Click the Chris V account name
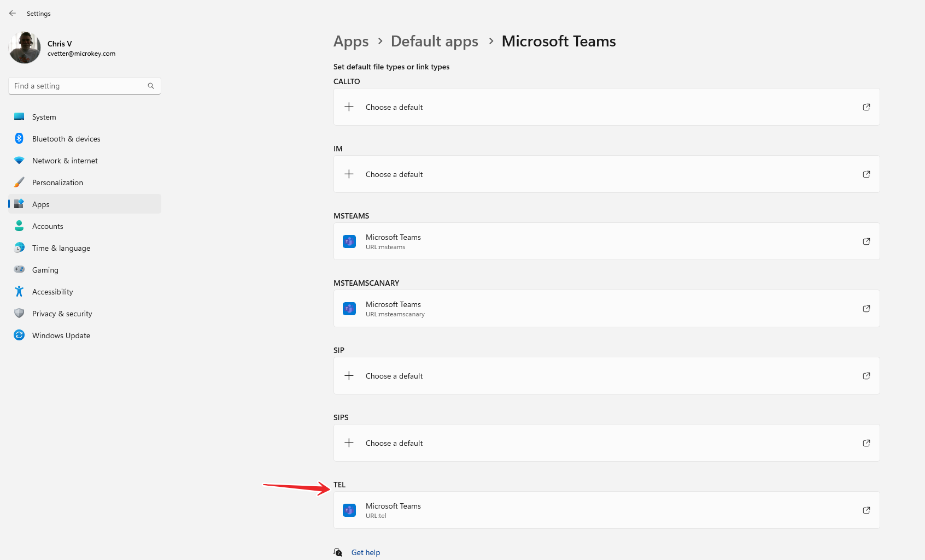This screenshot has width=925, height=560. click(60, 44)
